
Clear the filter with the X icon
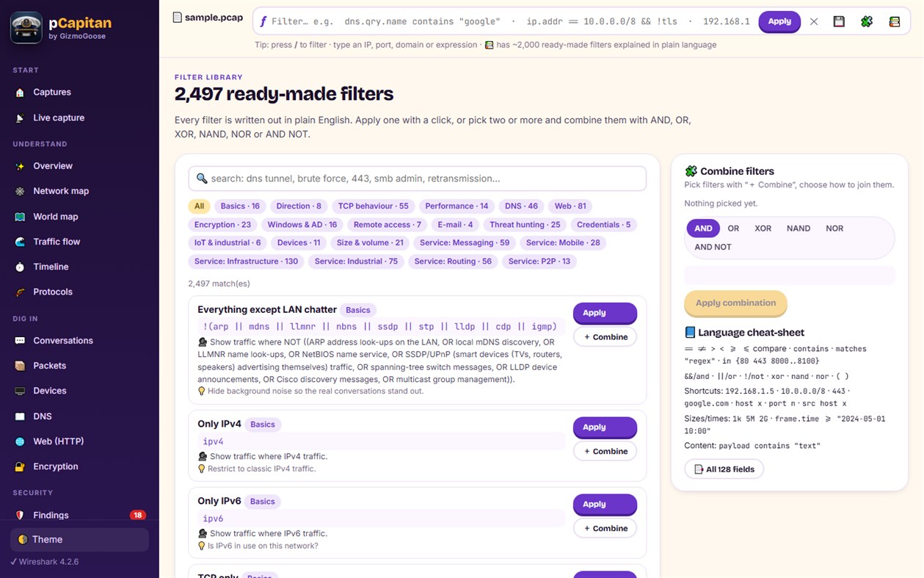[x=814, y=22]
